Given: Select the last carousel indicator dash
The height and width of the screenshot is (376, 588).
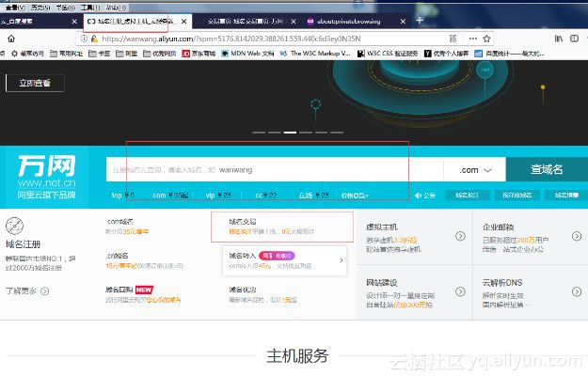Looking at the screenshot, I should [x=337, y=133].
